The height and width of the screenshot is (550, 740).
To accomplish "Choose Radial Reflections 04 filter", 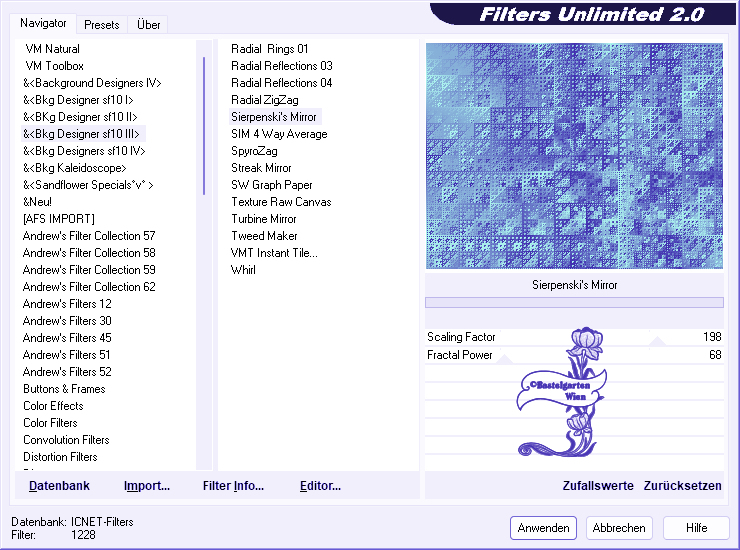I will (282, 83).
